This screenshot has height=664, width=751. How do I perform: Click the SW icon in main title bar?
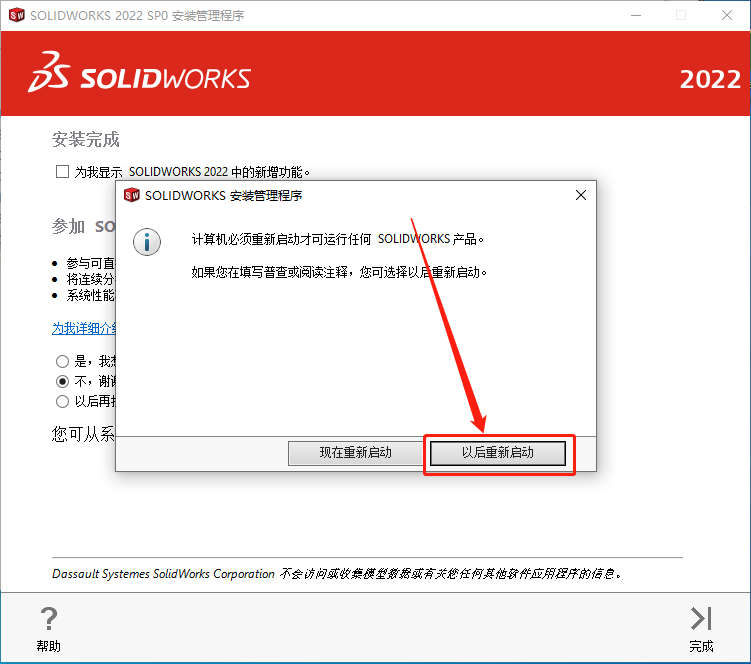[17, 15]
